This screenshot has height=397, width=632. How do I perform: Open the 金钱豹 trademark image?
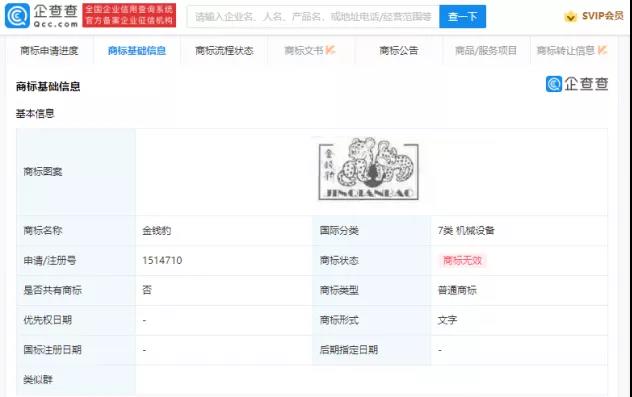point(368,169)
